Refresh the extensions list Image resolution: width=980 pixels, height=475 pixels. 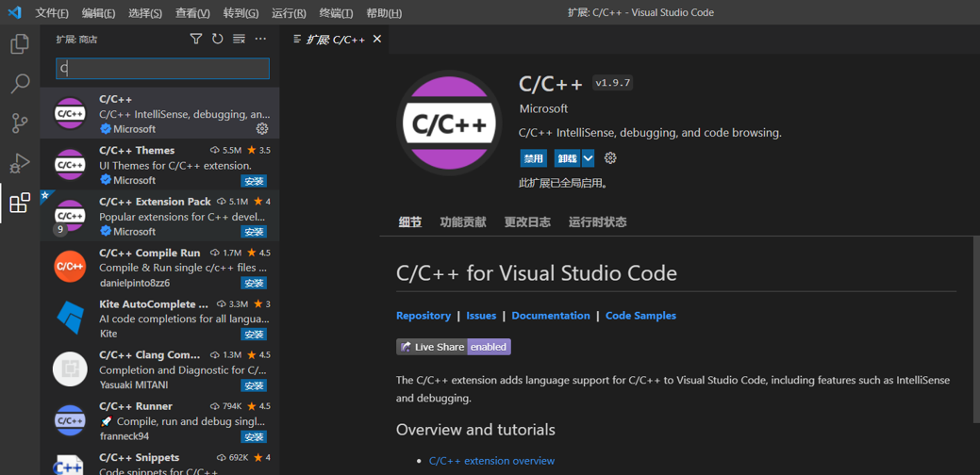[x=218, y=40]
